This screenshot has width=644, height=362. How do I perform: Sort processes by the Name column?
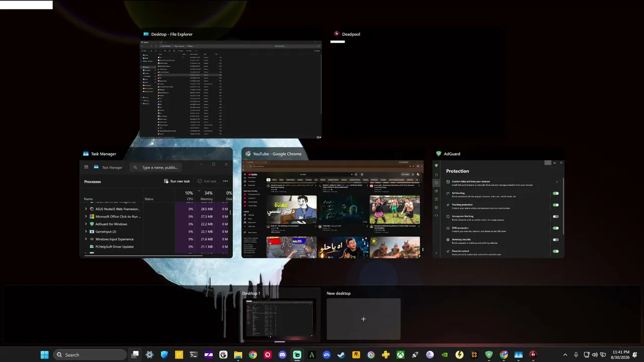pos(88,199)
